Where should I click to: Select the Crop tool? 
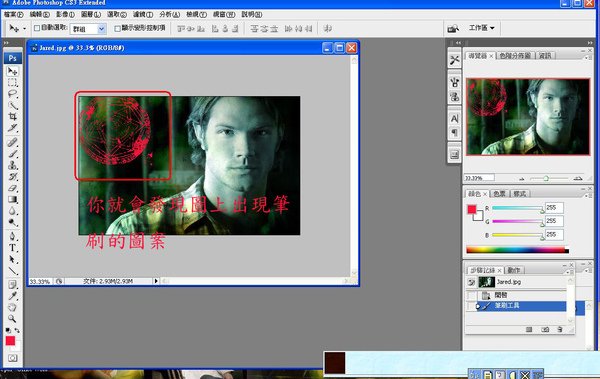12,116
